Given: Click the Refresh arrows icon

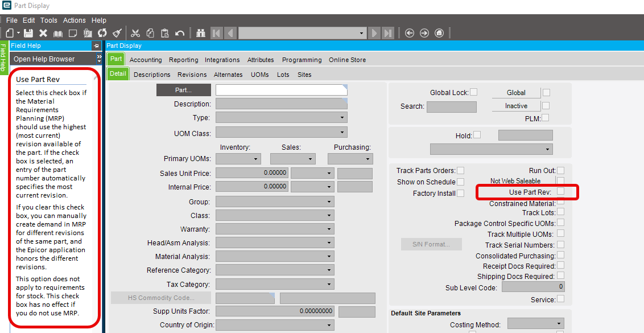Looking at the screenshot, I should [102, 33].
